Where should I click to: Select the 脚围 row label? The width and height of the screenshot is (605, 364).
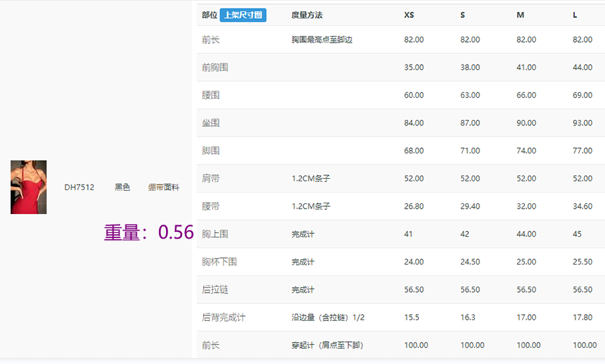pos(211,151)
